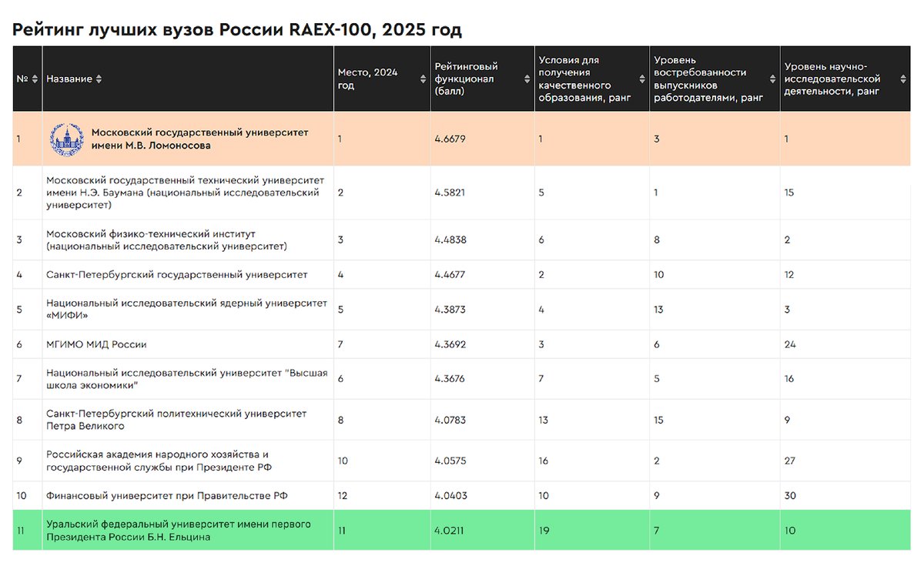The width and height of the screenshot is (924, 563).
Task: Sort table by the № column arrows
Action: coord(35,79)
